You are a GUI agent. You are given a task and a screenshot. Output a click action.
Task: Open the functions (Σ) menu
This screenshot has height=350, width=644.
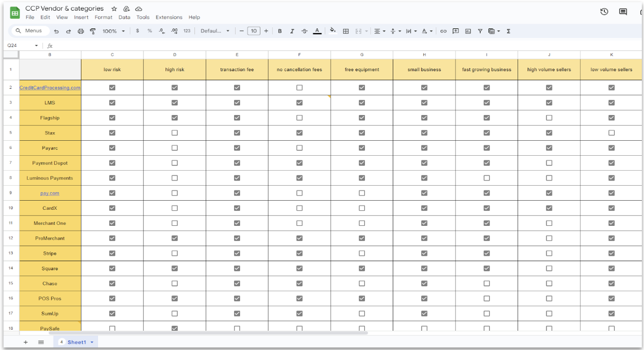[x=508, y=31]
